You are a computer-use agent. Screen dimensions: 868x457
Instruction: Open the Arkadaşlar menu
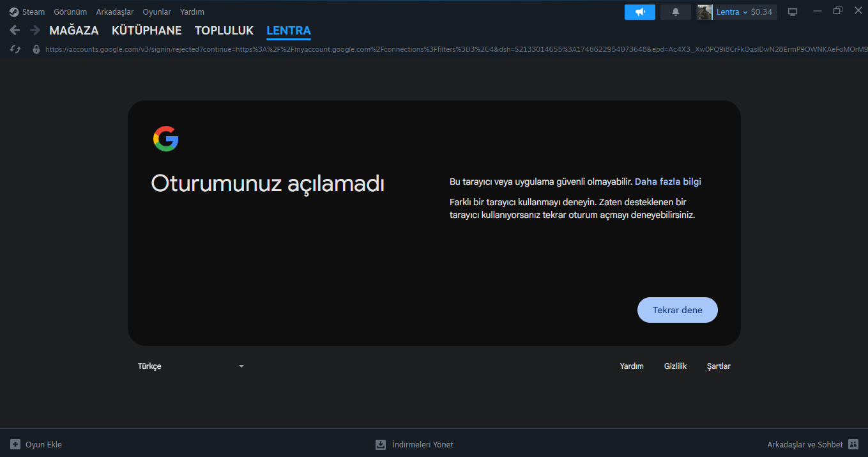click(114, 12)
